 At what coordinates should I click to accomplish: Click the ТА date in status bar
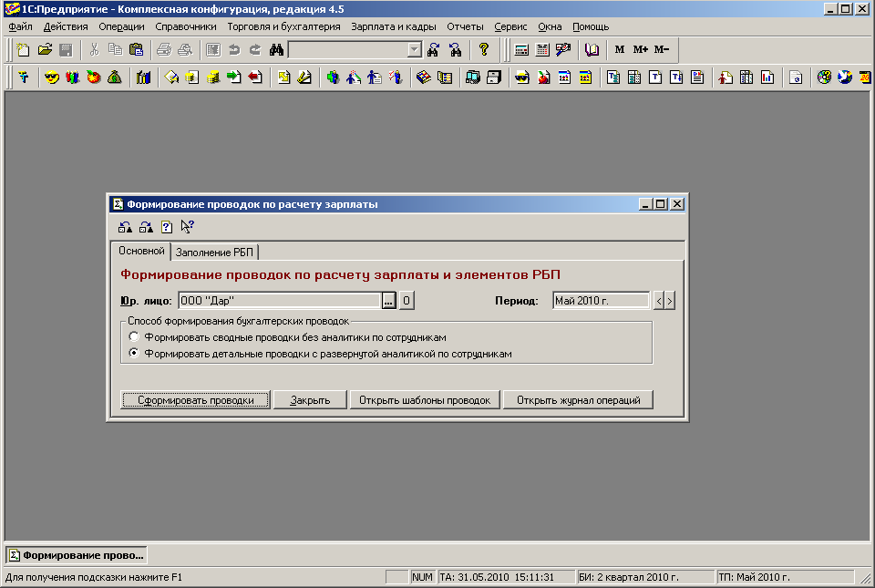(506, 577)
